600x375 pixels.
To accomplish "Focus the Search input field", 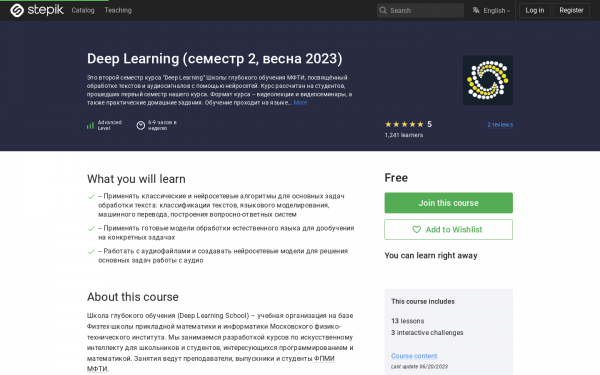I will click(420, 10).
